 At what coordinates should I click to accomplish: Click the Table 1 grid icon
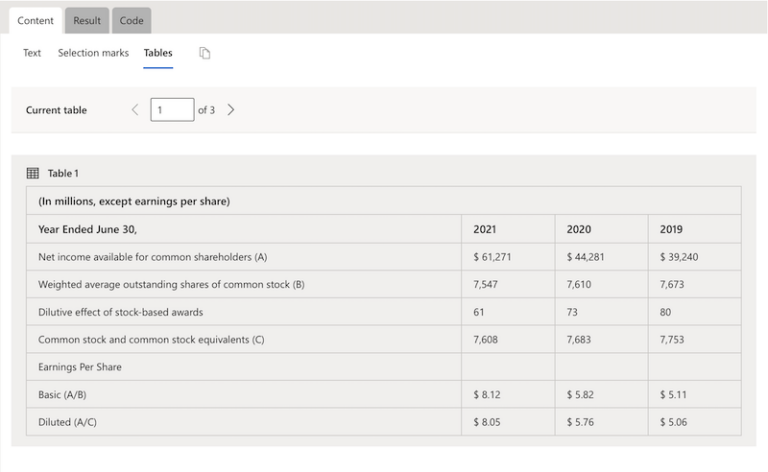tap(32, 173)
